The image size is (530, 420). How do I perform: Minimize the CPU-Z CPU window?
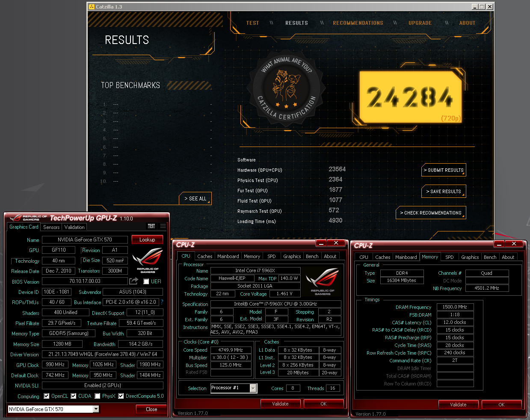tap(321, 243)
